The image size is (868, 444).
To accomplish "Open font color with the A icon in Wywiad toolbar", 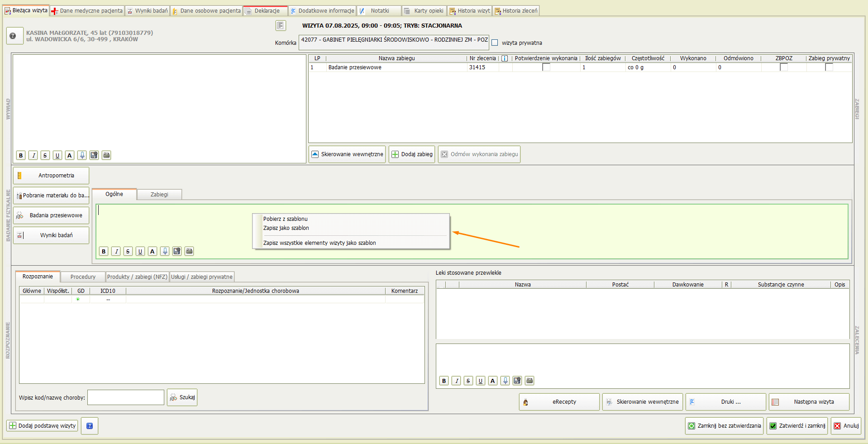I will (70, 155).
